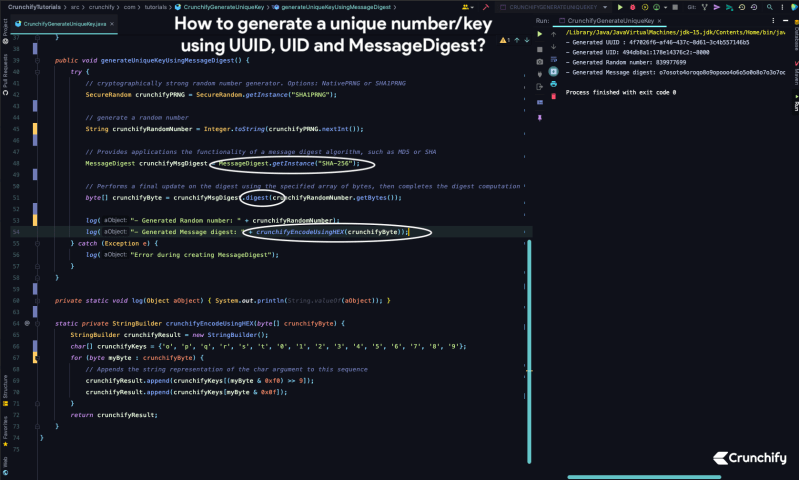799x480 pixels.
Task: Click the crunchify breadcrumb
Action: (101, 7)
